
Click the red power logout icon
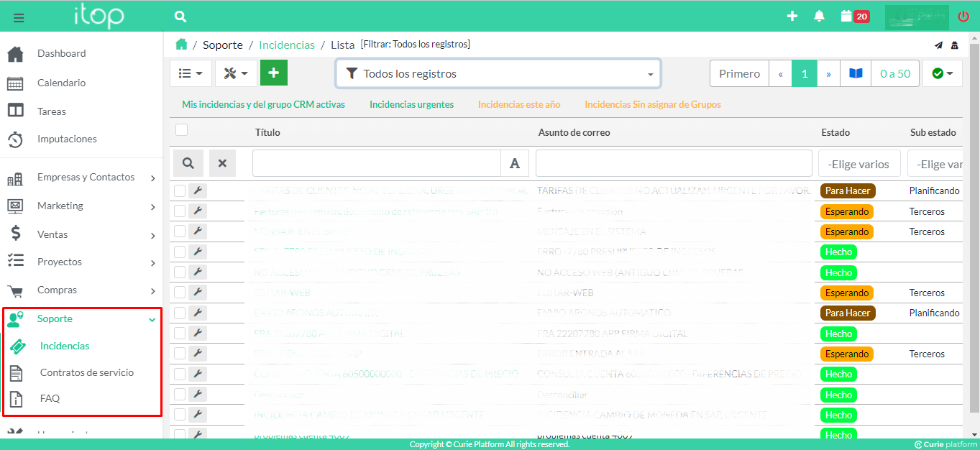point(963,17)
